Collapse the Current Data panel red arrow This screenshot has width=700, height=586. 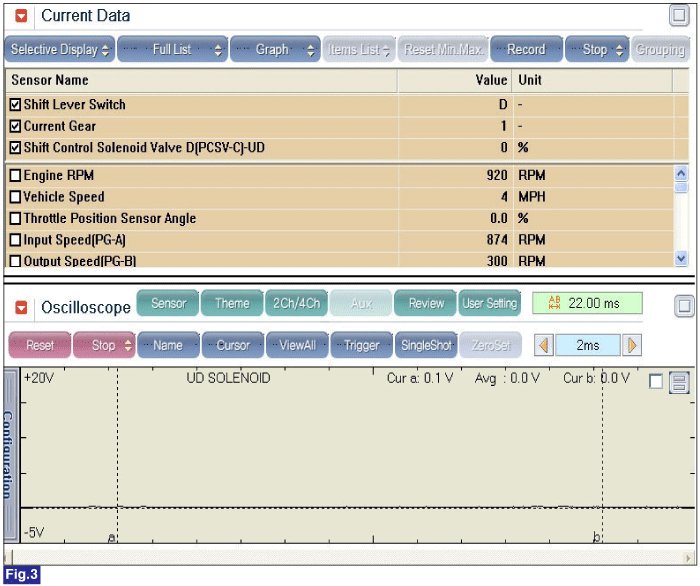pos(21,16)
